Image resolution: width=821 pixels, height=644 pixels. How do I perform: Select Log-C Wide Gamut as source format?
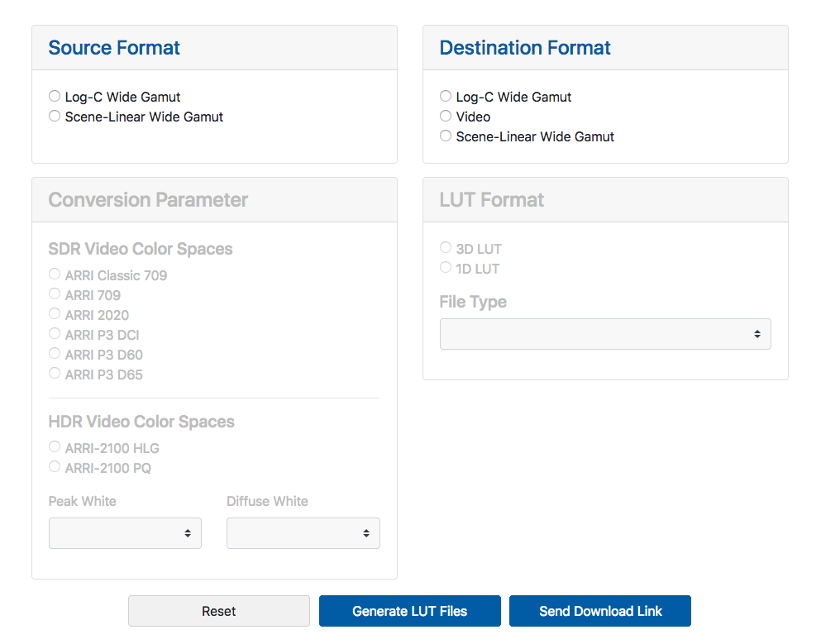coord(55,97)
